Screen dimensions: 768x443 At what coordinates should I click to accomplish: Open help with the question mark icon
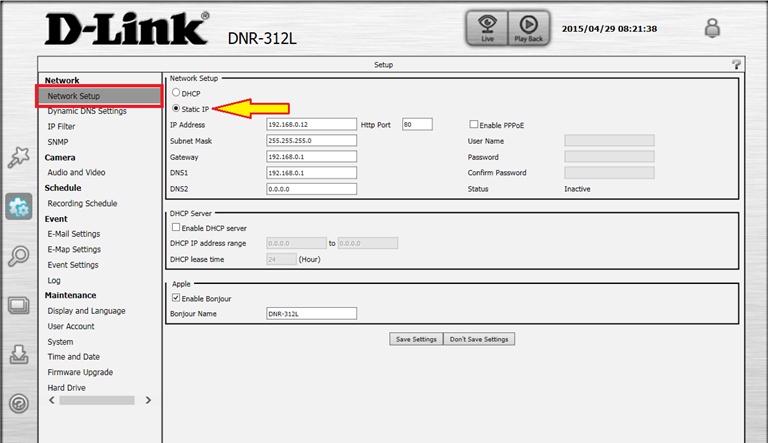[x=737, y=64]
